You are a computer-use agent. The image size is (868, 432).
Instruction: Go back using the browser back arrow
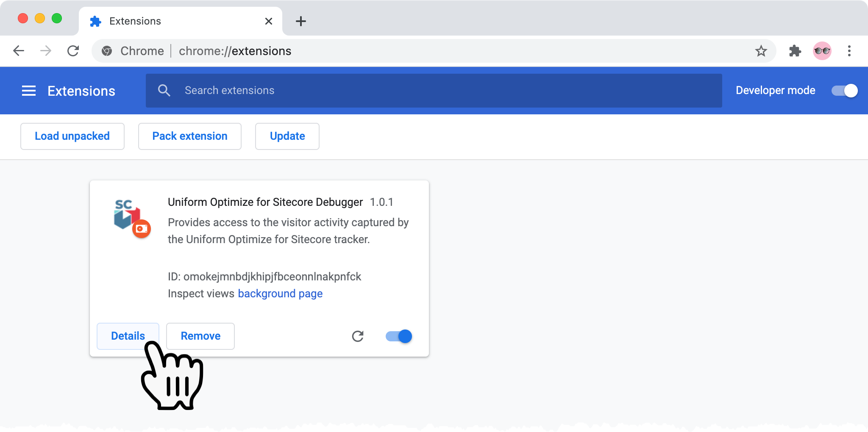(x=19, y=51)
